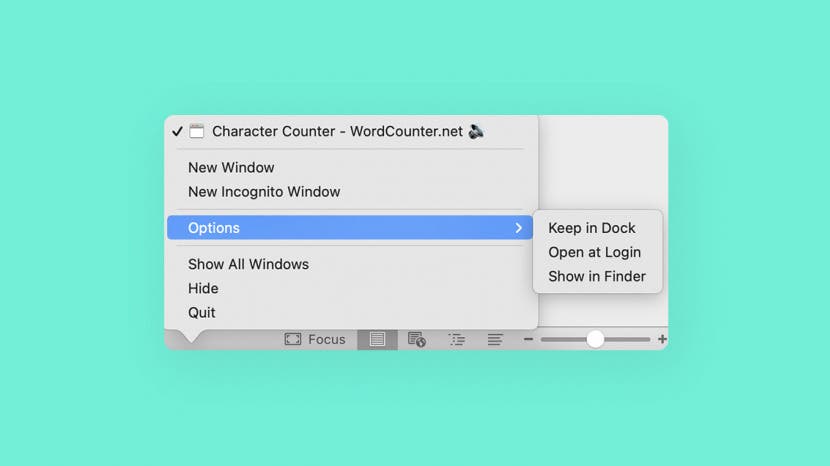Click the zoom out minus icon
This screenshot has width=830, height=466.
pos(528,339)
